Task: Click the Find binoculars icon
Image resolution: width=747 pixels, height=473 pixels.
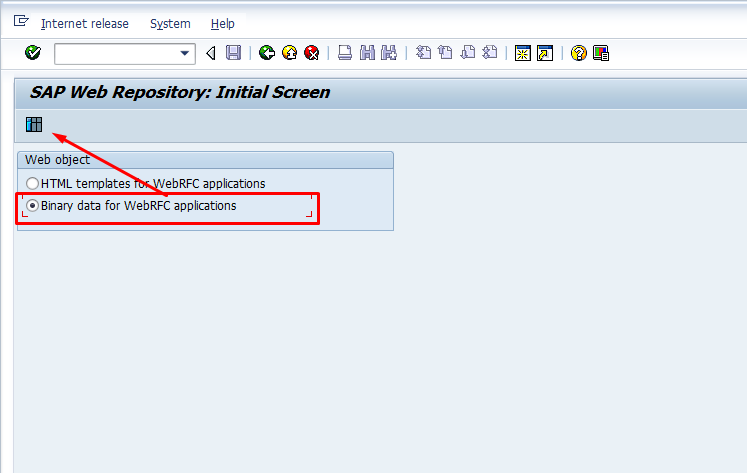Action: point(367,52)
